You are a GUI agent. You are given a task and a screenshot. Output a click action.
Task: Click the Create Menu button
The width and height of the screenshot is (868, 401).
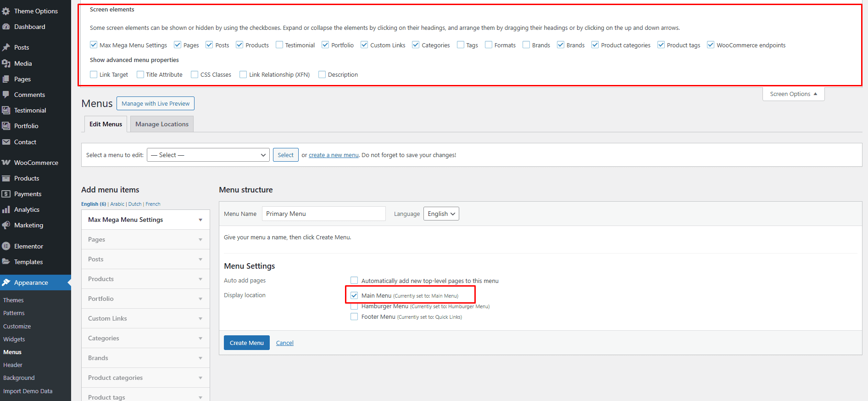tap(246, 343)
